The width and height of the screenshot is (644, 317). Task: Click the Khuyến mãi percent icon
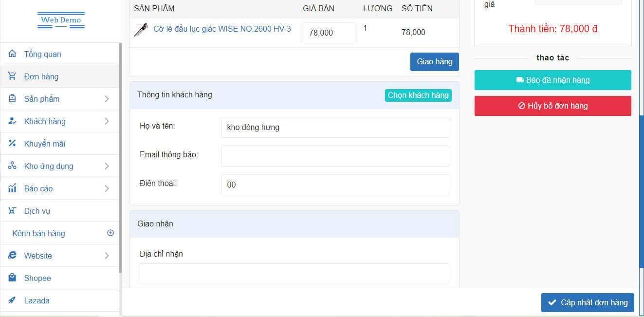pyautogui.click(x=12, y=144)
